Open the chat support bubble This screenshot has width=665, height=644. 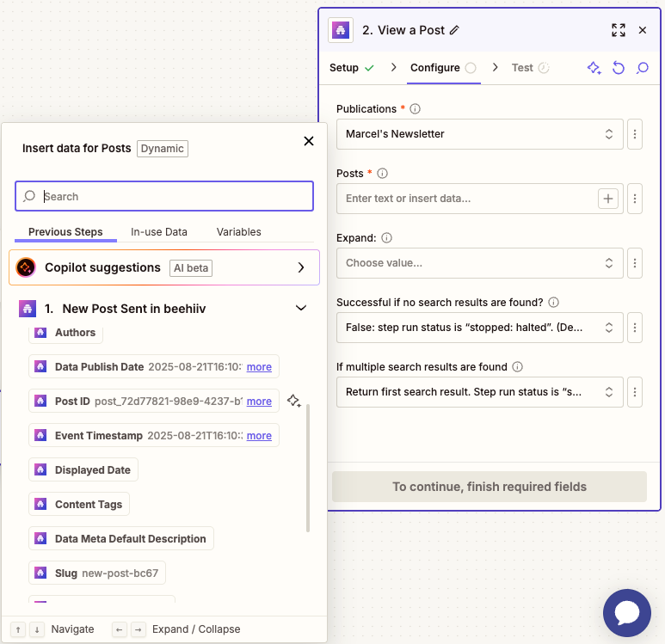(x=627, y=612)
